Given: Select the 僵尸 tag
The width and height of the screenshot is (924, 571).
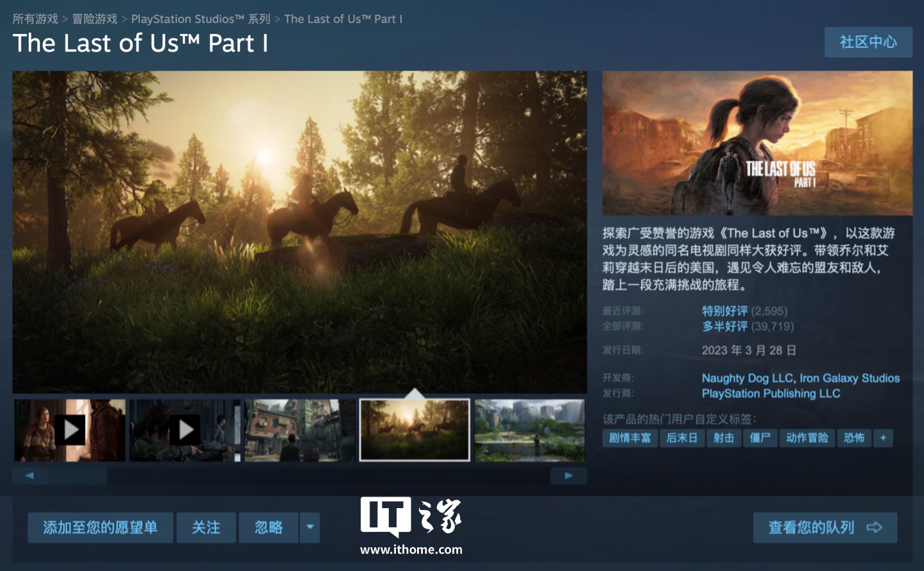Looking at the screenshot, I should [760, 438].
